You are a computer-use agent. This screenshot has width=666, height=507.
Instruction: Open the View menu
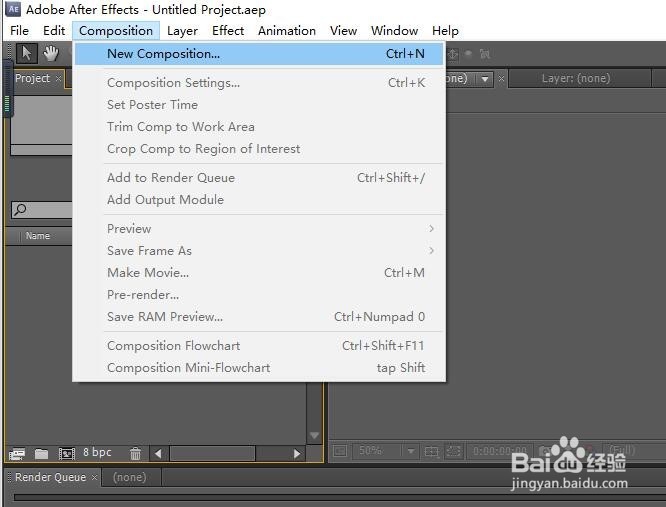click(x=343, y=31)
